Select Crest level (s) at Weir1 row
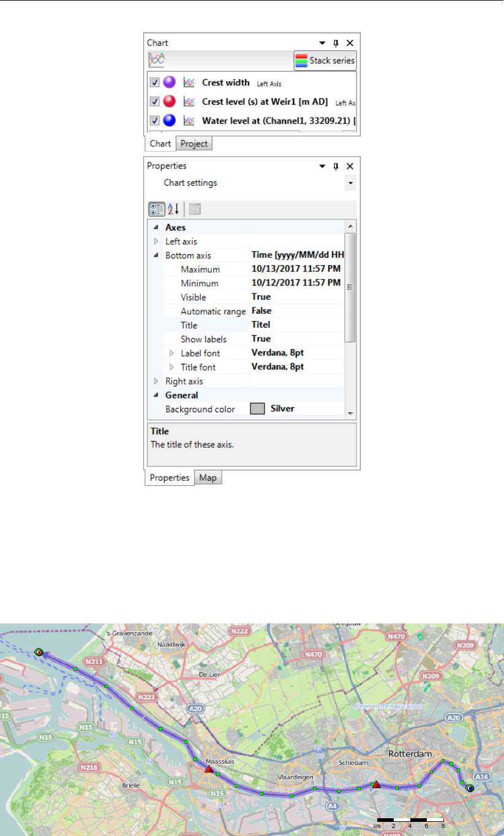This screenshot has width=504, height=836. click(x=265, y=102)
